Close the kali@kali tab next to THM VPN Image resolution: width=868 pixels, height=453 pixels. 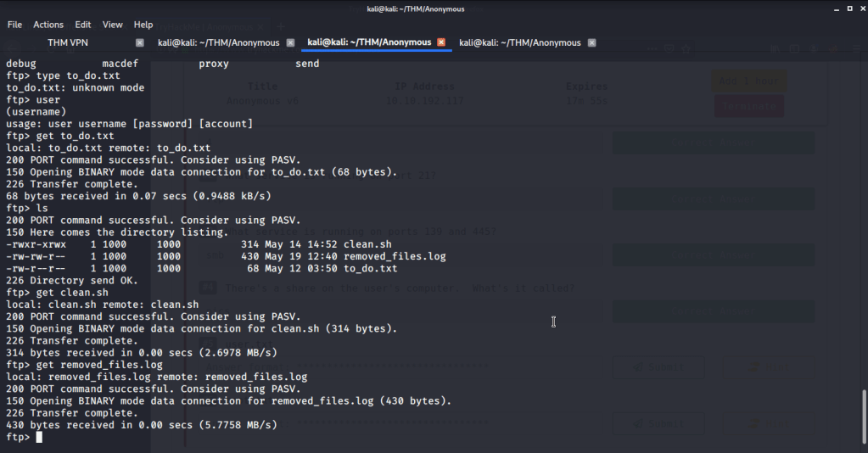(290, 42)
